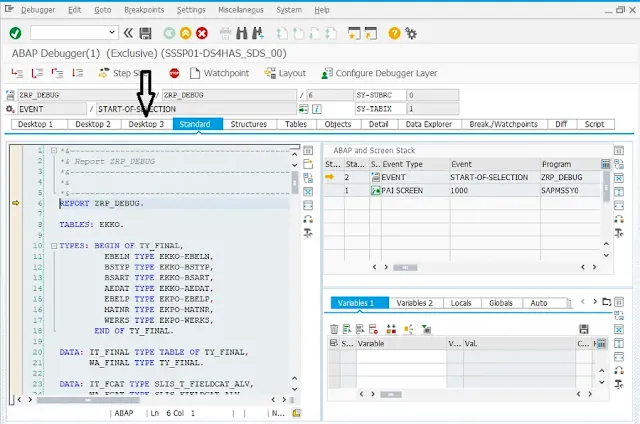The width and height of the screenshot is (640, 424).
Task: Open the Goto menu
Action: click(x=102, y=10)
